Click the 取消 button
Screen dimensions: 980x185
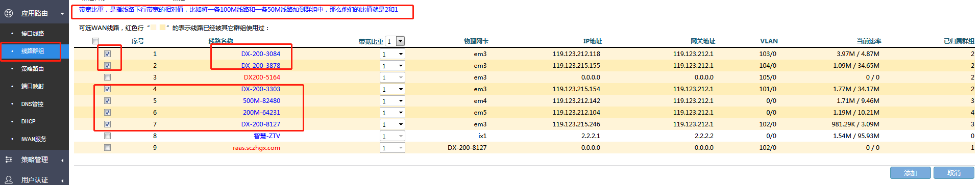pos(953,173)
